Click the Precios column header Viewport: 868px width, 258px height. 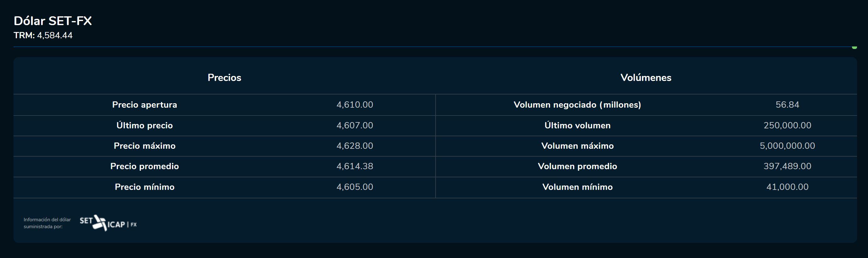(224, 78)
